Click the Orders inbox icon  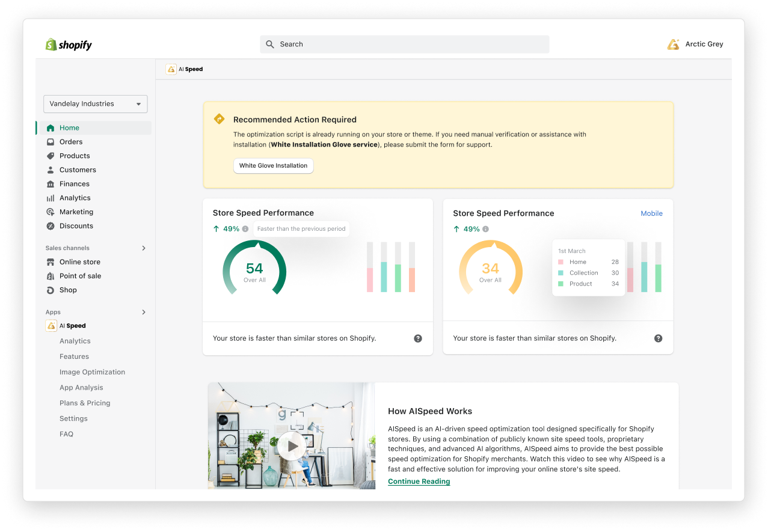51,142
